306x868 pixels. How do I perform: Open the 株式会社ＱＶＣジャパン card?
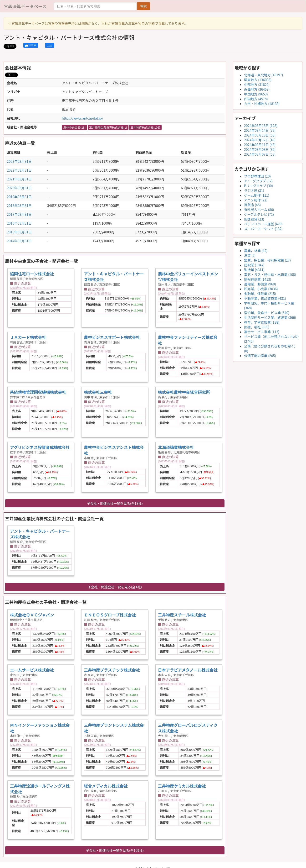click(32, 615)
